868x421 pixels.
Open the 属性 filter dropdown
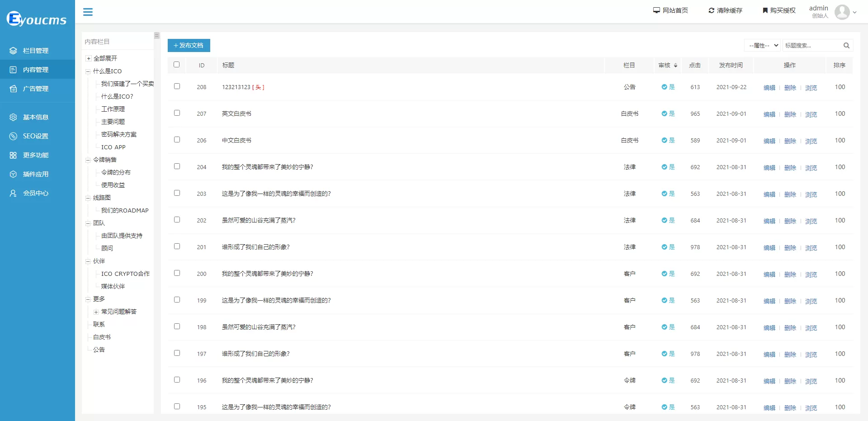coord(763,46)
